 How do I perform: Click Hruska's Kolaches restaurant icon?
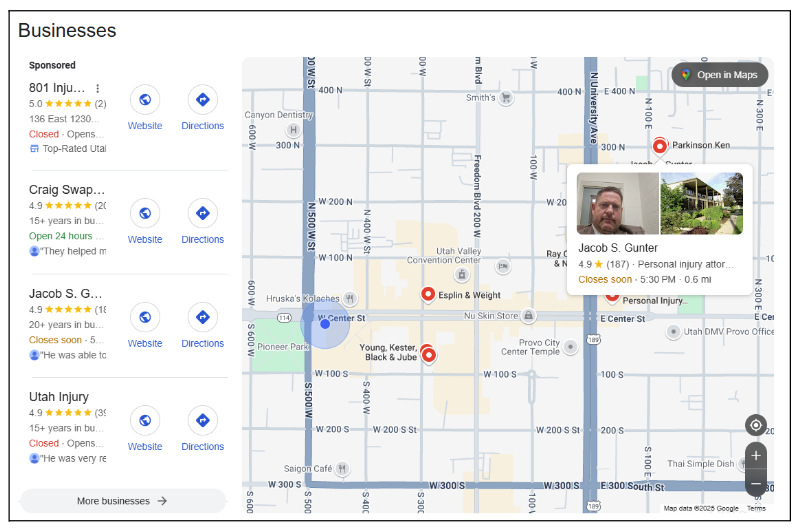(x=350, y=298)
